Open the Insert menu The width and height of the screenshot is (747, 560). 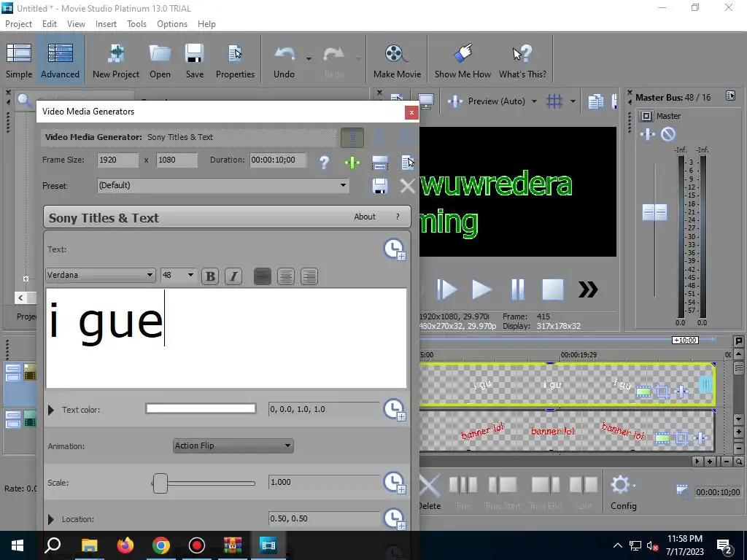(106, 24)
